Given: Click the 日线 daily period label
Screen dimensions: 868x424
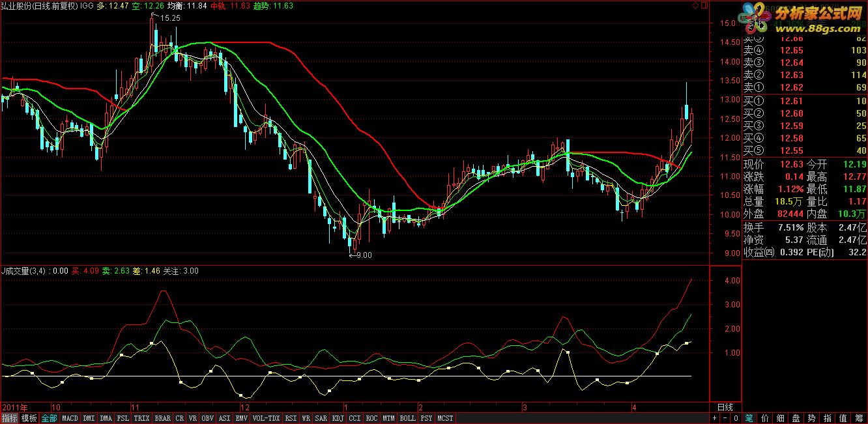Looking at the screenshot, I should pyautogui.click(x=725, y=408).
